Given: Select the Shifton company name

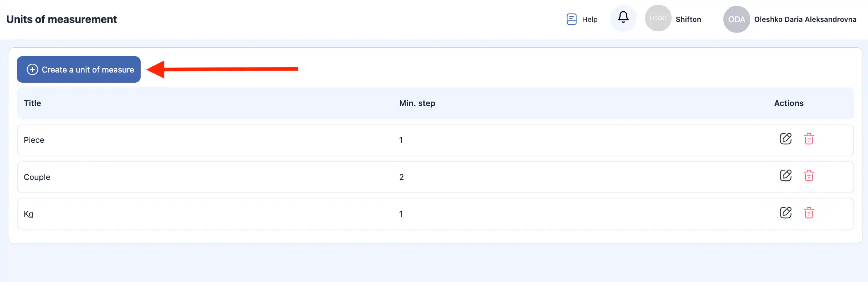Looking at the screenshot, I should [688, 19].
